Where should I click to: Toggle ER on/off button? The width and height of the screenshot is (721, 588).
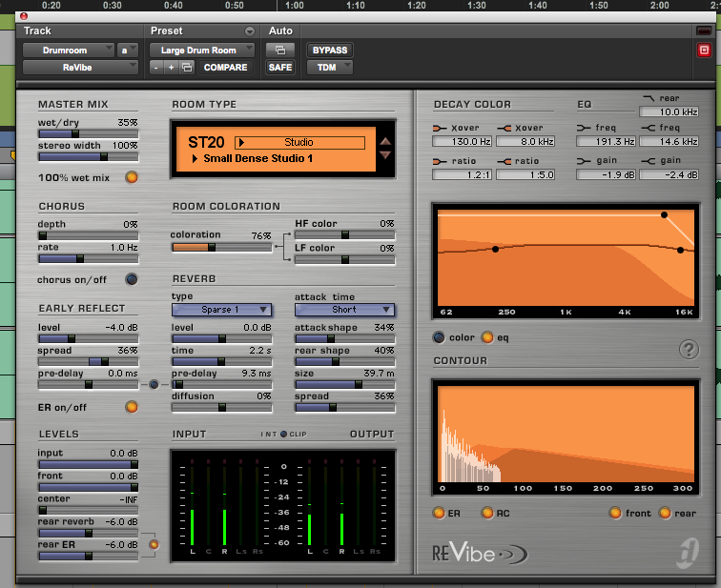[x=132, y=407]
